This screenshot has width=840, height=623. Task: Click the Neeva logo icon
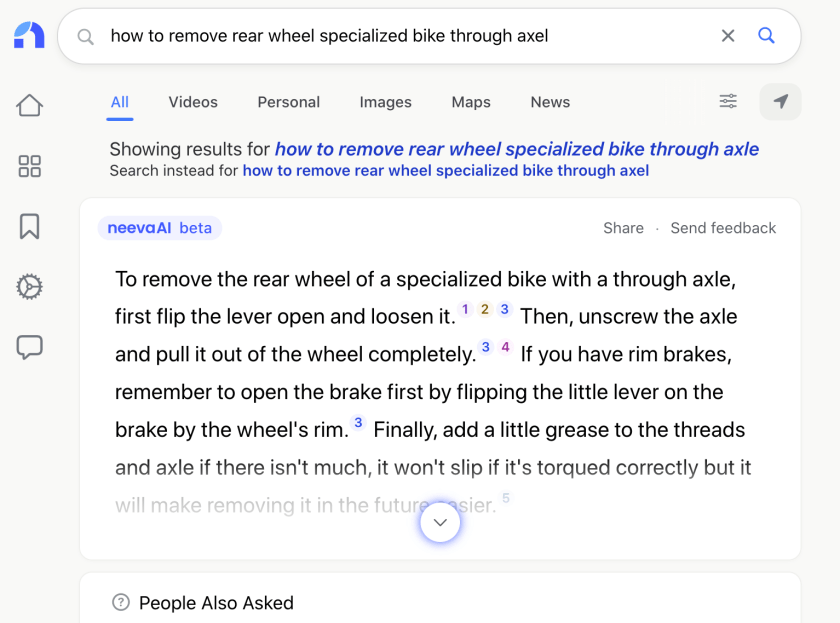[29, 36]
